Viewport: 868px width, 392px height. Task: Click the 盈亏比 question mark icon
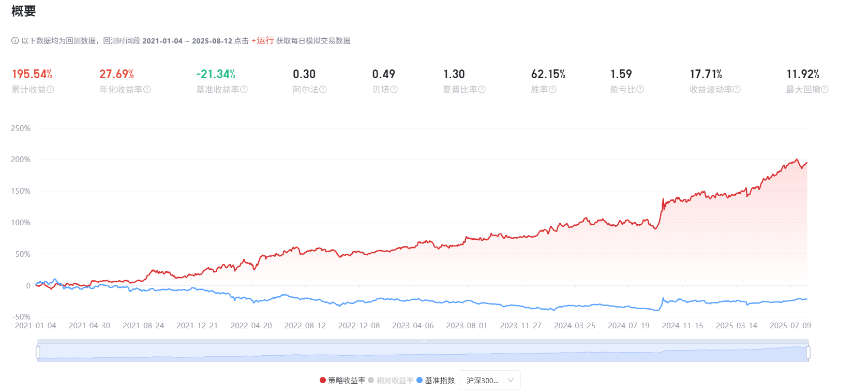coord(640,90)
